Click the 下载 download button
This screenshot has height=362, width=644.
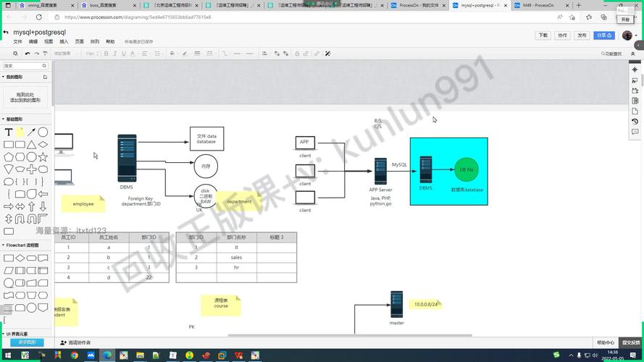543,35
